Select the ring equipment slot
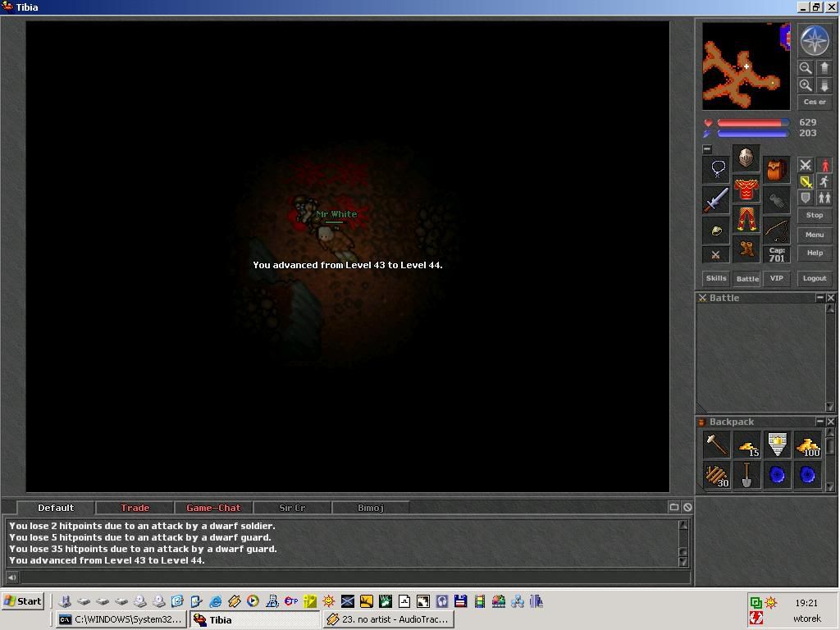The width and height of the screenshot is (840, 630). [716, 230]
